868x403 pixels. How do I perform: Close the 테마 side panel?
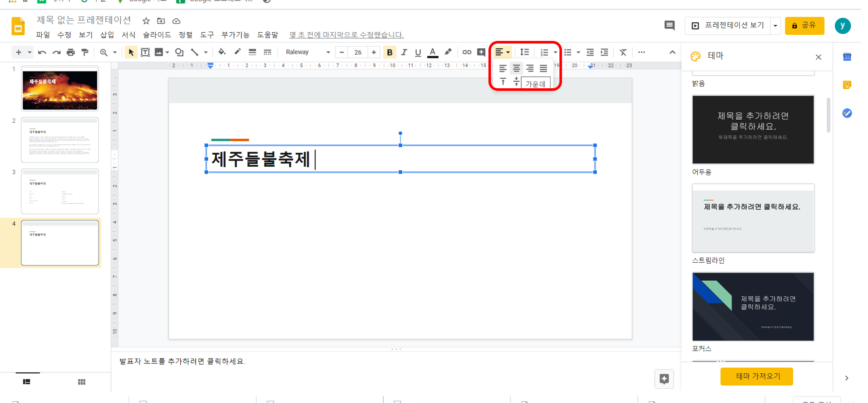click(818, 57)
